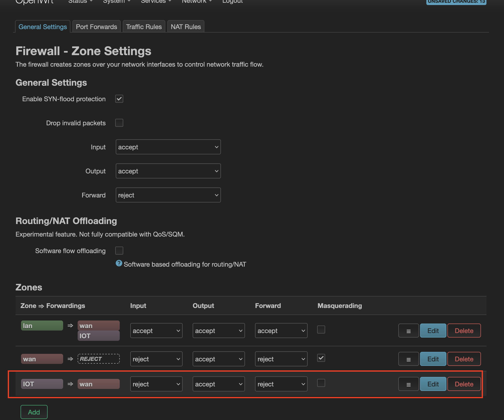Click the wan zone red badge
Image resolution: width=504 pixels, height=420 pixels.
tap(42, 359)
